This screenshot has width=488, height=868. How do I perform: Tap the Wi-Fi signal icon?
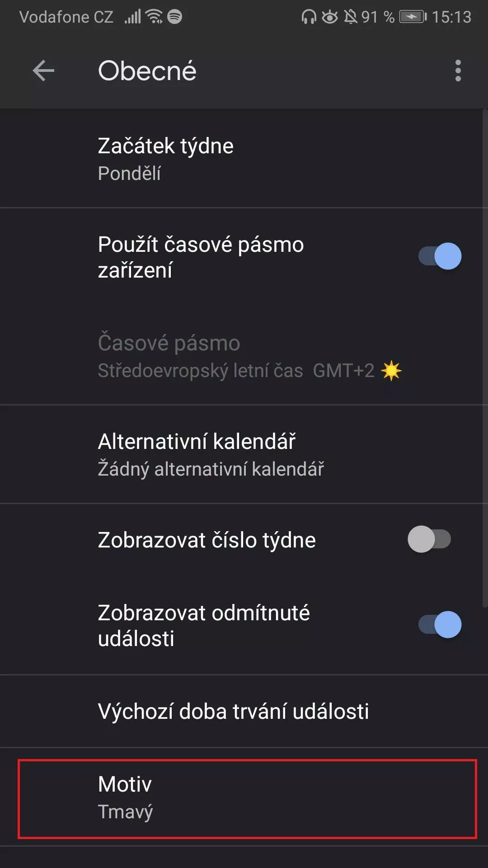click(x=154, y=17)
